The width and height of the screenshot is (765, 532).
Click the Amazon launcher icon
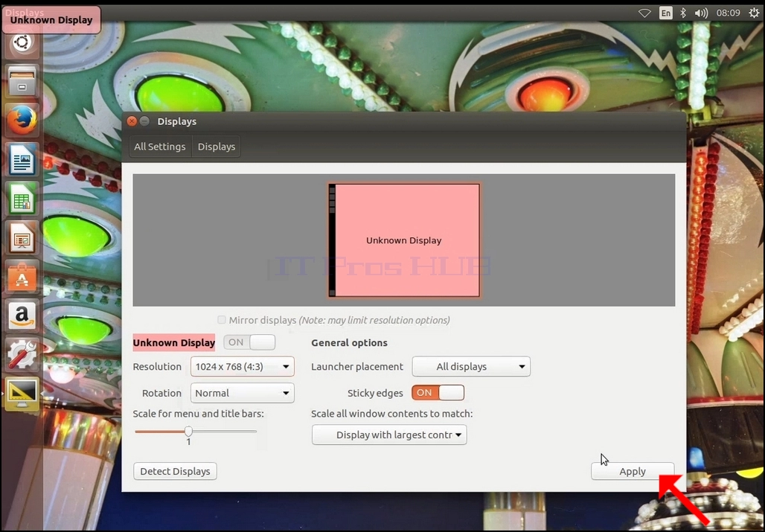[x=22, y=315]
